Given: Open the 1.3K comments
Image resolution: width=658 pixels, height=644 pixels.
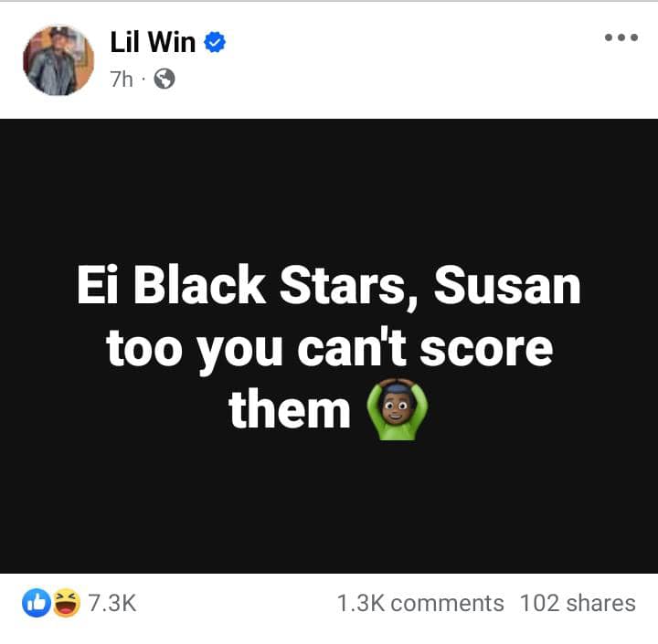Looking at the screenshot, I should pyautogui.click(x=420, y=603).
